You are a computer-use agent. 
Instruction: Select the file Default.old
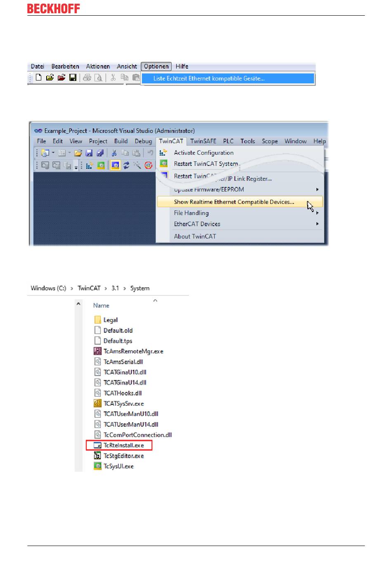click(118, 330)
